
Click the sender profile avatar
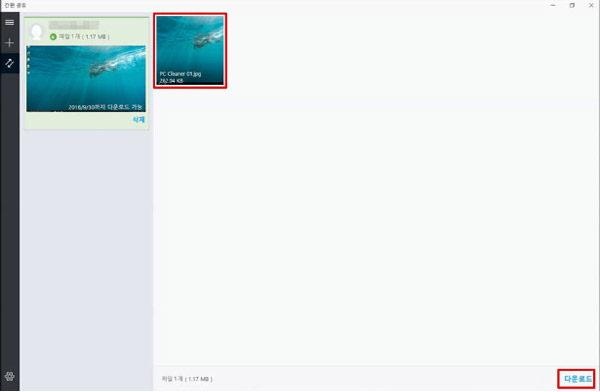[x=37, y=32]
